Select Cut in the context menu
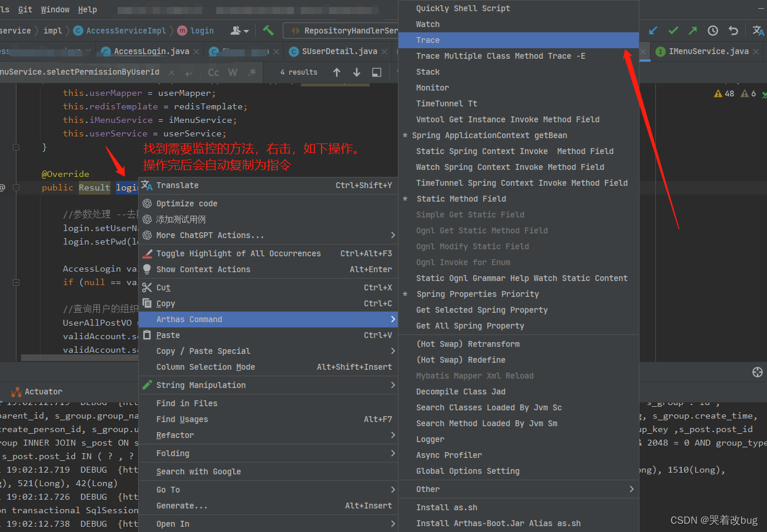Screen dimensions: 767x532 tap(268, 287)
